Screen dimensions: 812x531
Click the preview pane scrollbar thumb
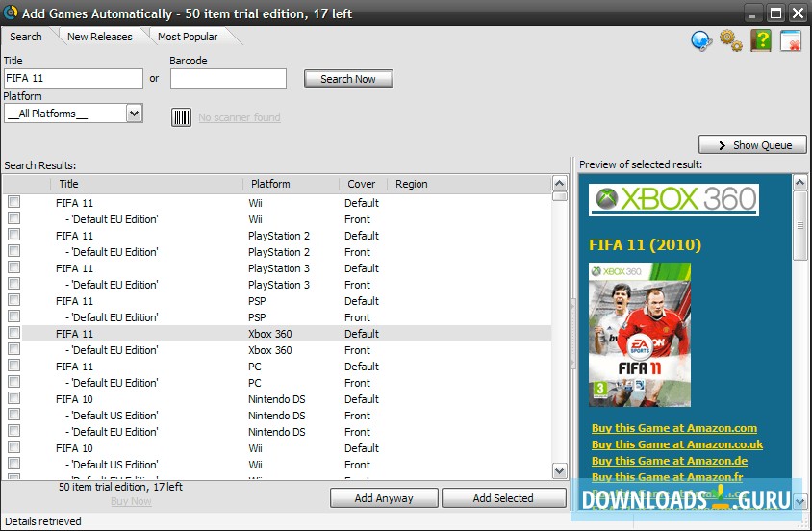799,226
